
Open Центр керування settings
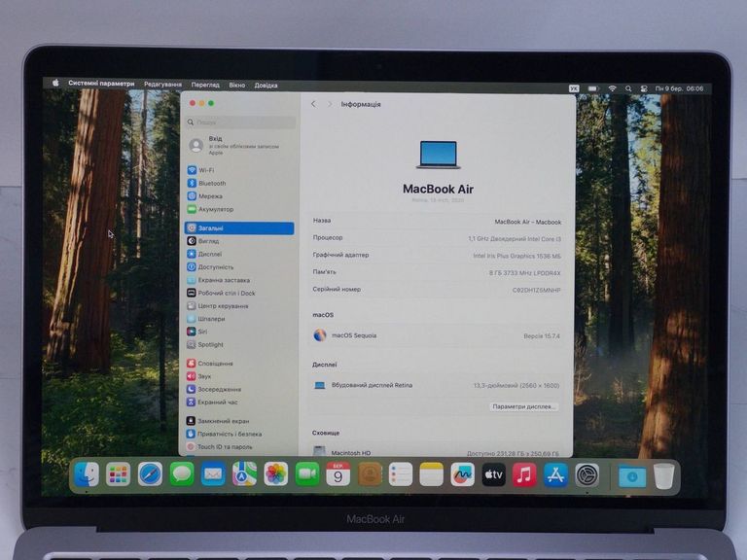pyautogui.click(x=218, y=305)
